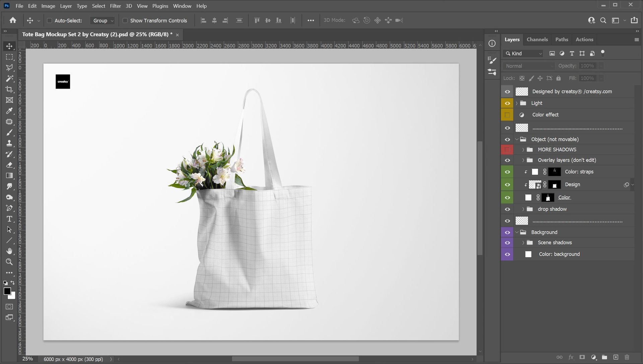Expand the Light group
The image size is (643, 364).
516,103
